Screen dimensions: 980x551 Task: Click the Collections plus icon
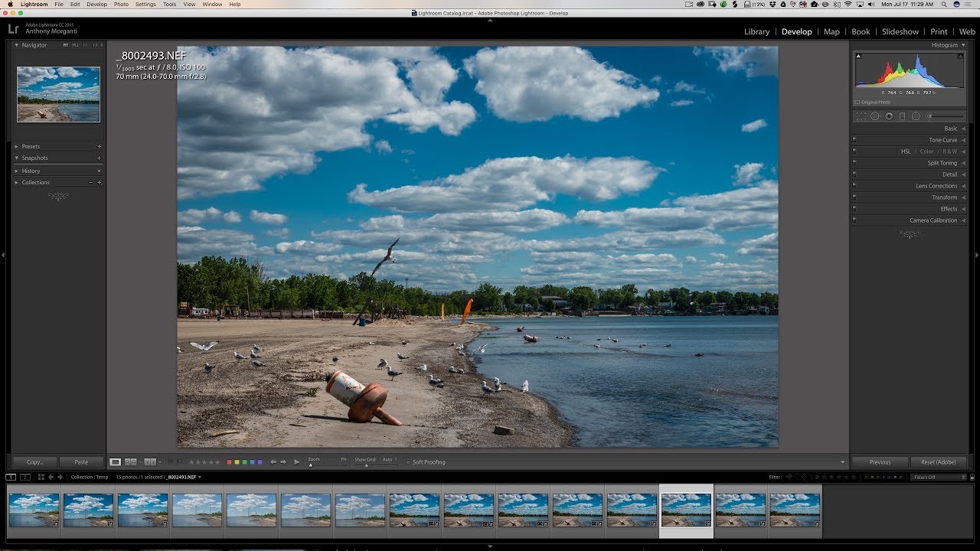[x=99, y=182]
